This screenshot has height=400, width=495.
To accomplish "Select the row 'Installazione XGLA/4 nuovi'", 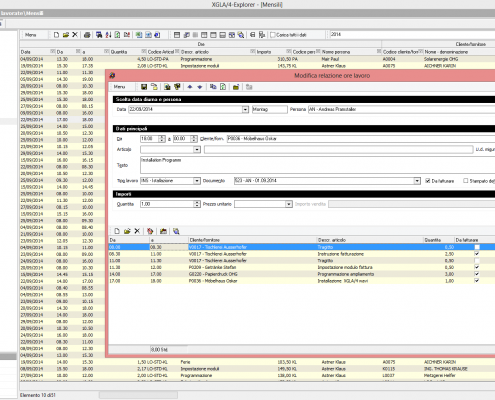I will click(302, 281).
